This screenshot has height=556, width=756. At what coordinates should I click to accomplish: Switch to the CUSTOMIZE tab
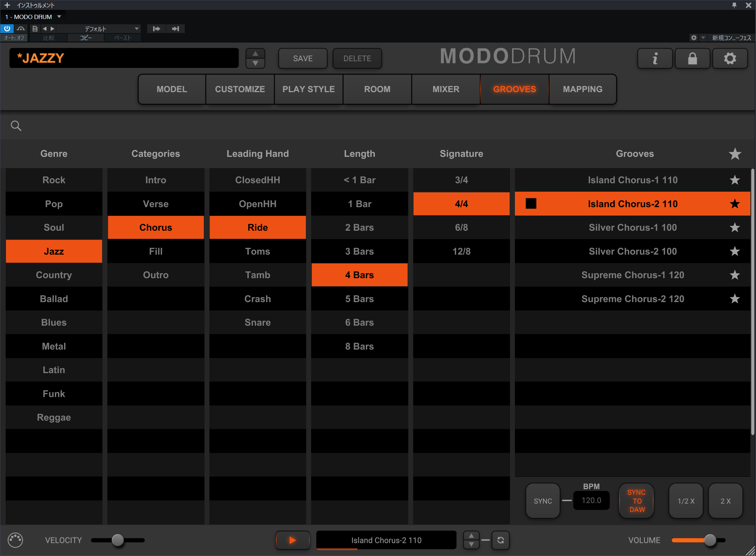pyautogui.click(x=240, y=89)
